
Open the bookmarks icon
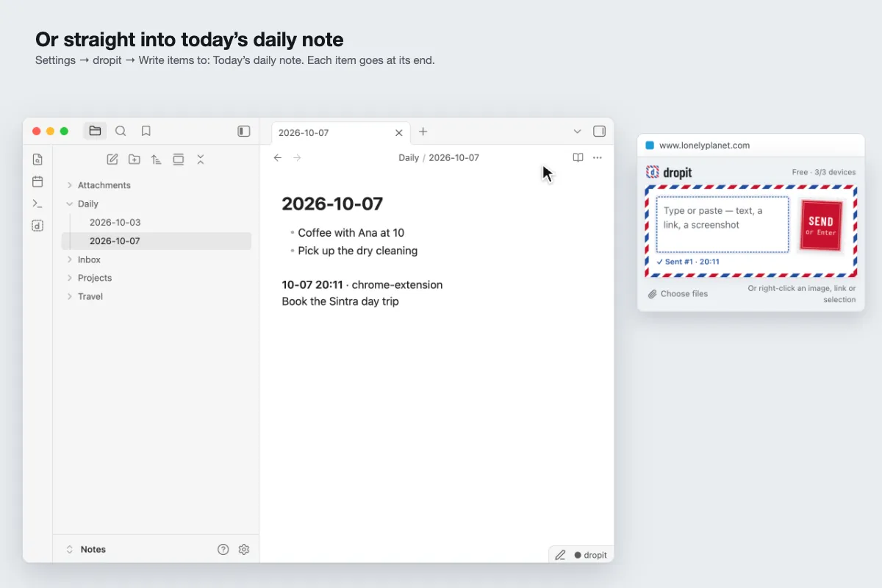[x=146, y=132]
